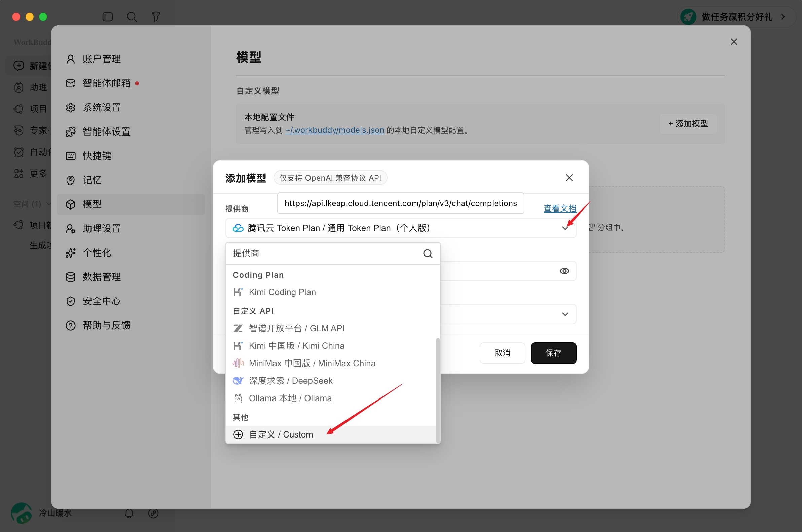
Task: Click the MiniMax waveform logo icon
Action: [238, 363]
